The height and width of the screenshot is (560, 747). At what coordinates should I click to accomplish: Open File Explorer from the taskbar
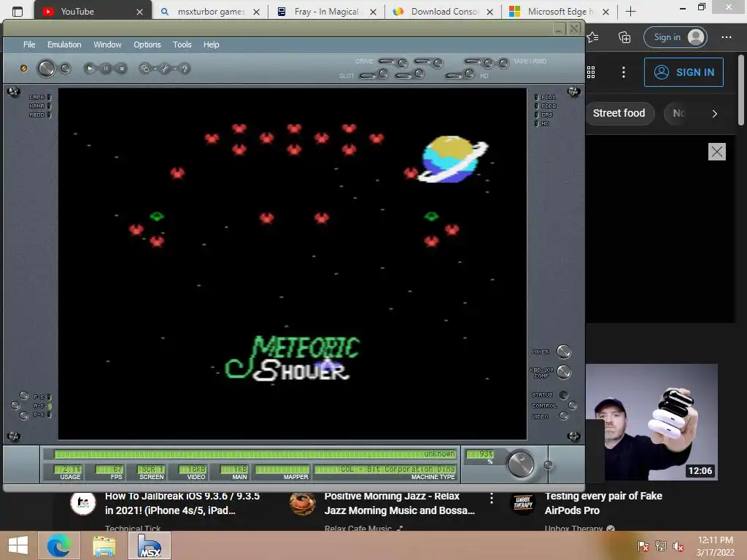tap(104, 545)
